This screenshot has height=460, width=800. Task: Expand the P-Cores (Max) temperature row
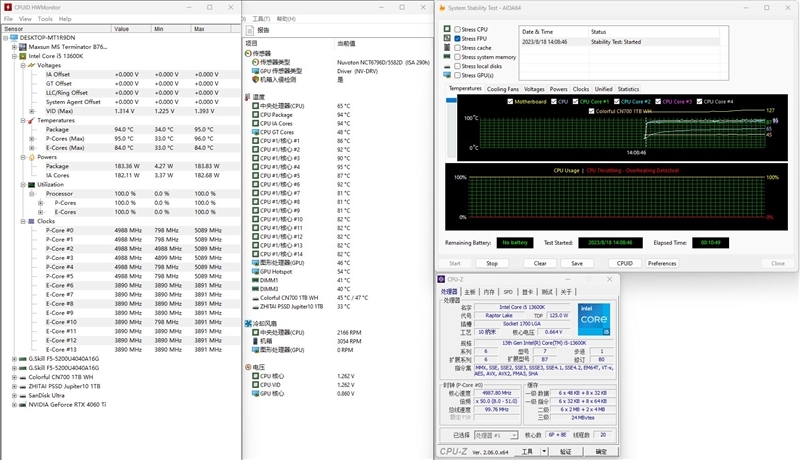32,139
